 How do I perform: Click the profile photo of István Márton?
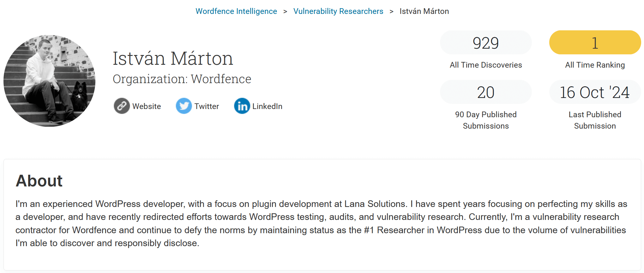49,81
